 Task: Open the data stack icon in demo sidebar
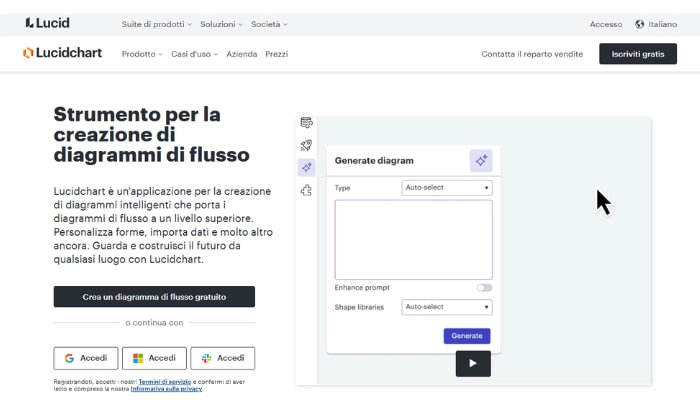(306, 122)
